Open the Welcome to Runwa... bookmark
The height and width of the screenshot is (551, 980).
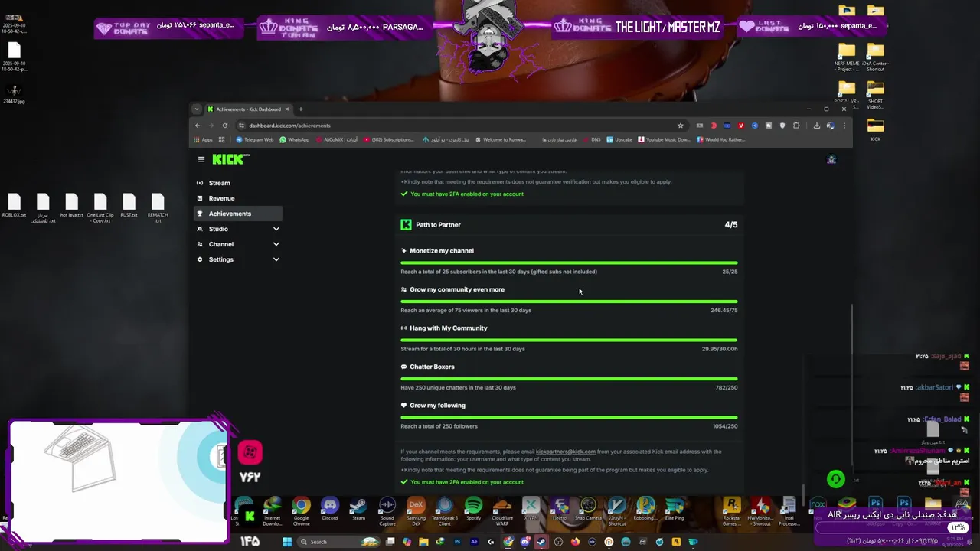501,140
